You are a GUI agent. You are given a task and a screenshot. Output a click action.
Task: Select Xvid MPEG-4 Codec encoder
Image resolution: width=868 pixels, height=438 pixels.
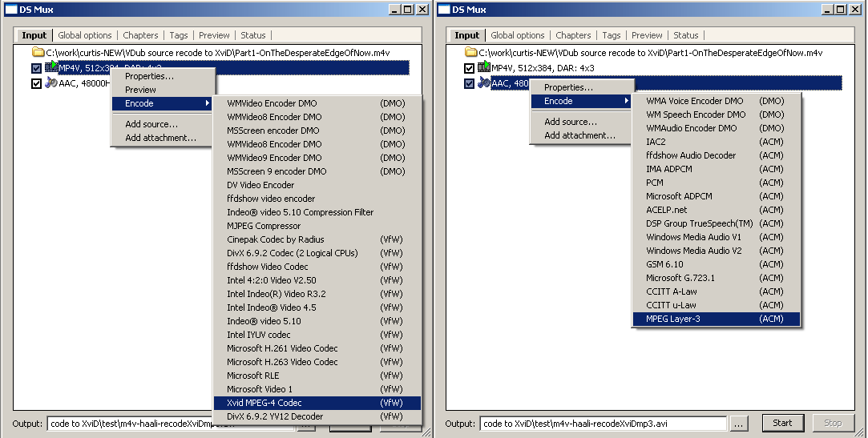click(317, 403)
